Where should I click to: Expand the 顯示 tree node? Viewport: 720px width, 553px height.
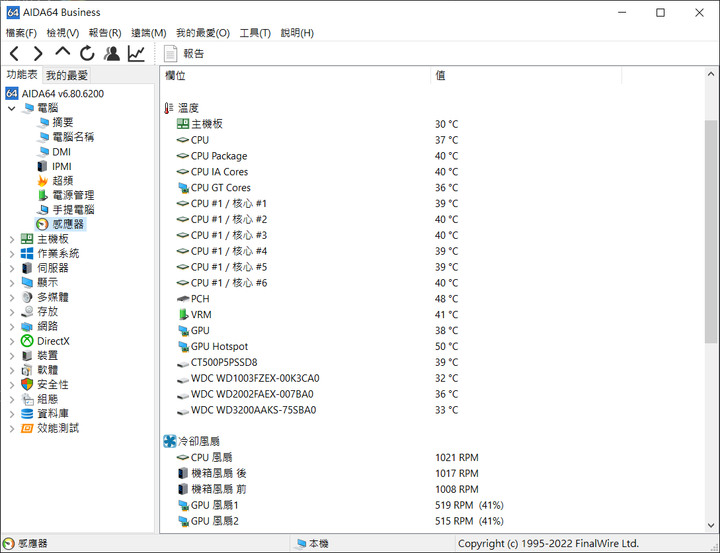click(12, 282)
